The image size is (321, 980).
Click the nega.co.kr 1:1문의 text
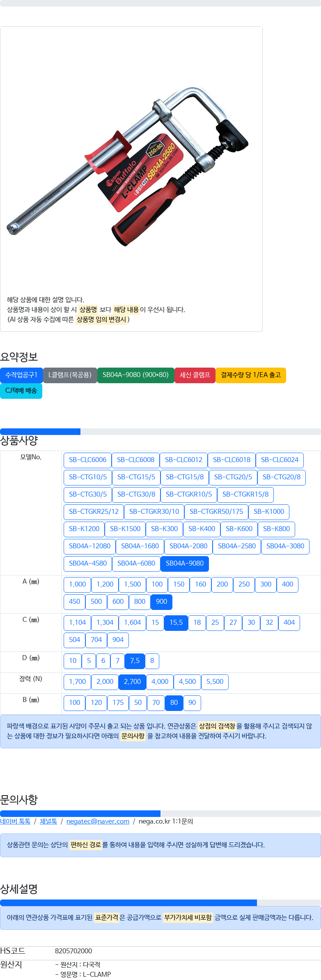click(x=166, y=821)
